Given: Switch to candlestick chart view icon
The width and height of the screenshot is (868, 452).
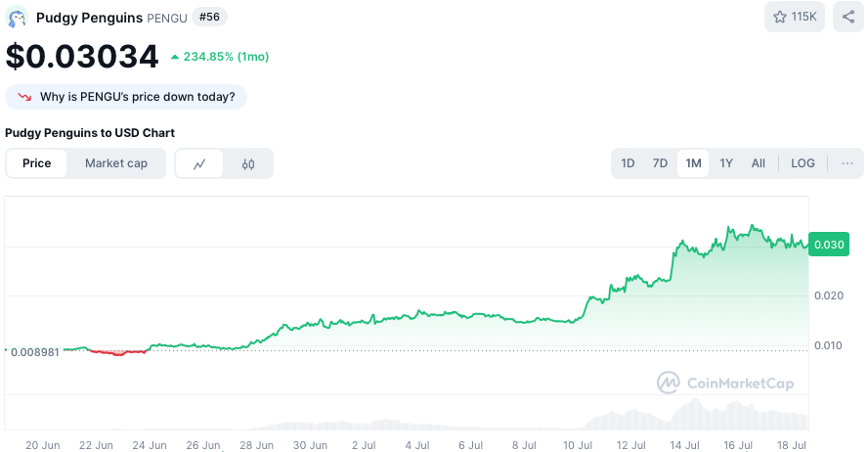Looking at the screenshot, I should (x=248, y=163).
